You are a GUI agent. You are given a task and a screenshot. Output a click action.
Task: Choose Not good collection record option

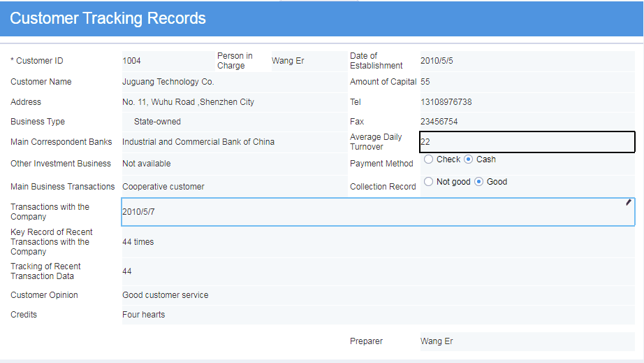click(428, 181)
